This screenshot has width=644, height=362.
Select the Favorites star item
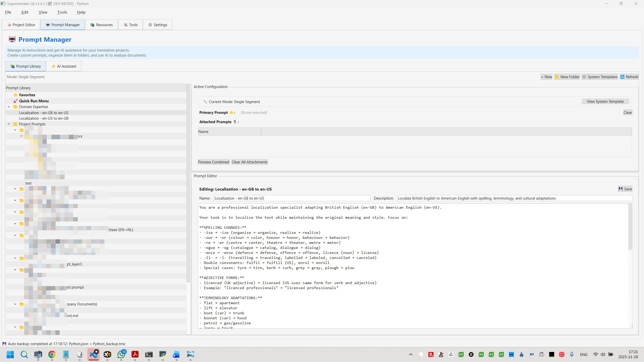click(27, 95)
